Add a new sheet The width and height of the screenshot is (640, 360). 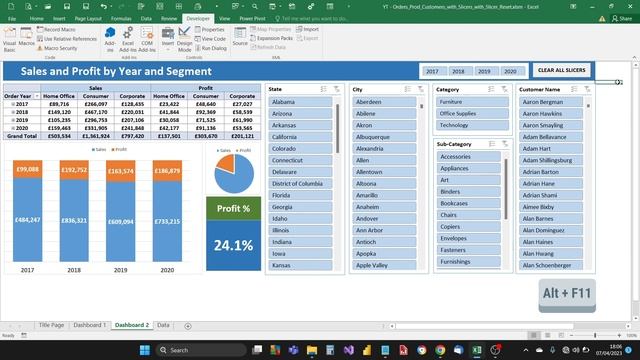coord(188,326)
